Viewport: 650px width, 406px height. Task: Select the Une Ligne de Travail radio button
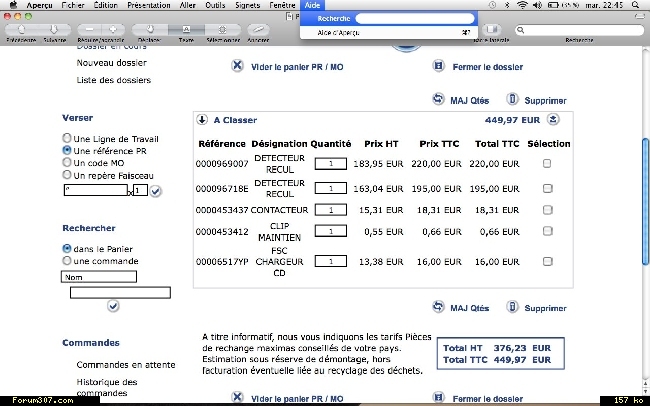(67, 138)
